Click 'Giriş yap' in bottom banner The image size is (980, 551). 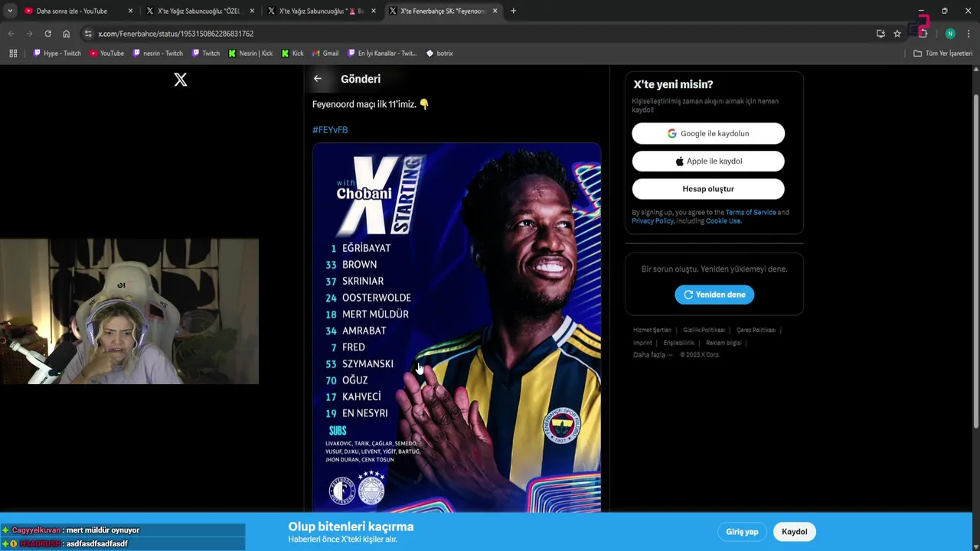tap(742, 532)
